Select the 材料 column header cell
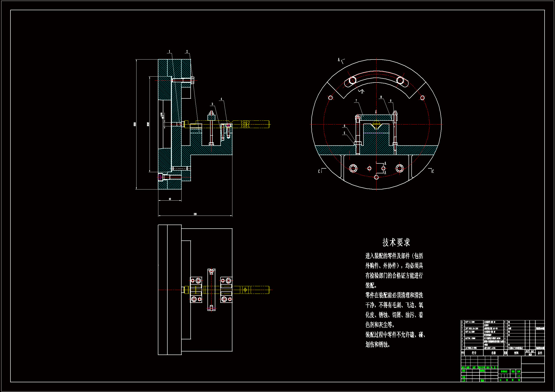Image resolution: width=555 pixels, height=392 pixels. click(x=516, y=353)
